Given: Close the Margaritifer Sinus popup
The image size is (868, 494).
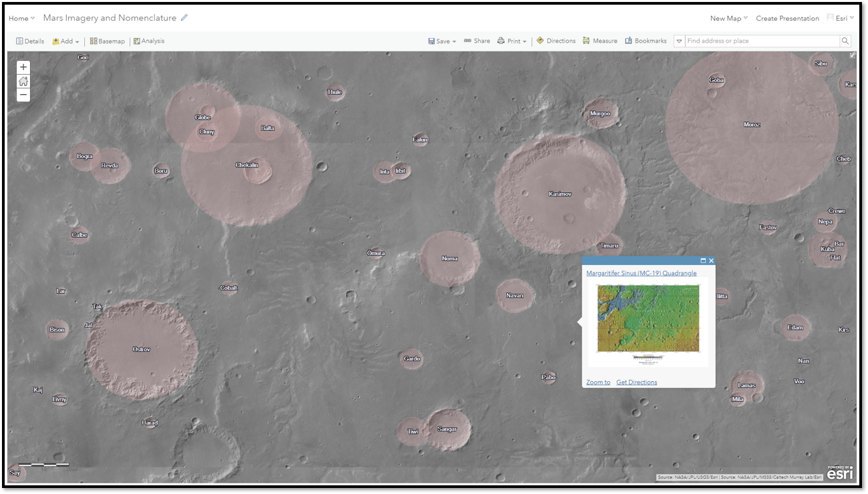Looking at the screenshot, I should (x=711, y=260).
